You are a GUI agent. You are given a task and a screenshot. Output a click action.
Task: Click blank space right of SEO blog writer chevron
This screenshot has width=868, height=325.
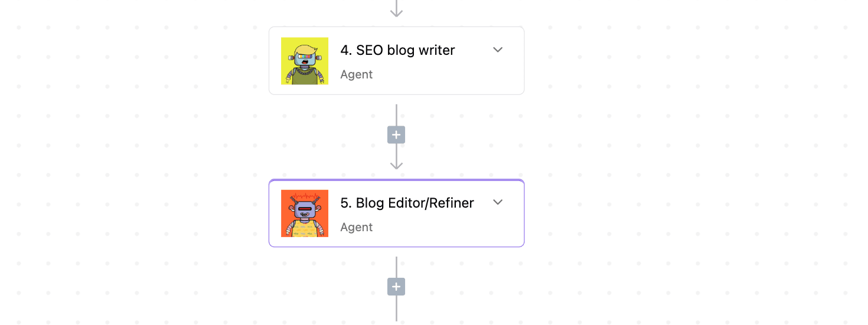[514, 50]
